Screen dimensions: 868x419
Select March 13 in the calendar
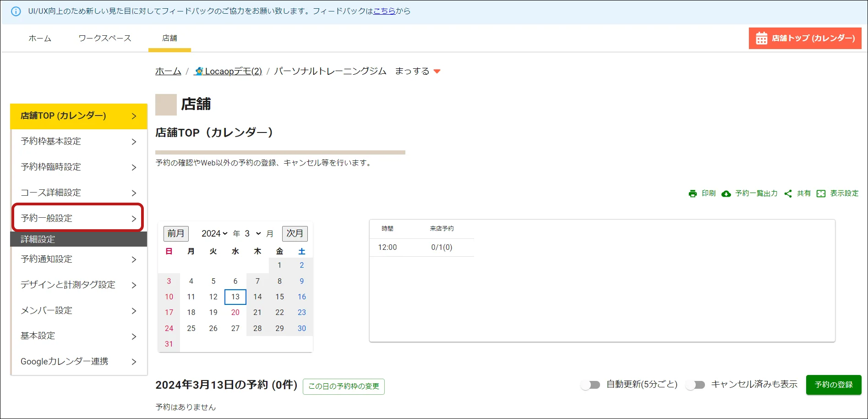click(235, 297)
